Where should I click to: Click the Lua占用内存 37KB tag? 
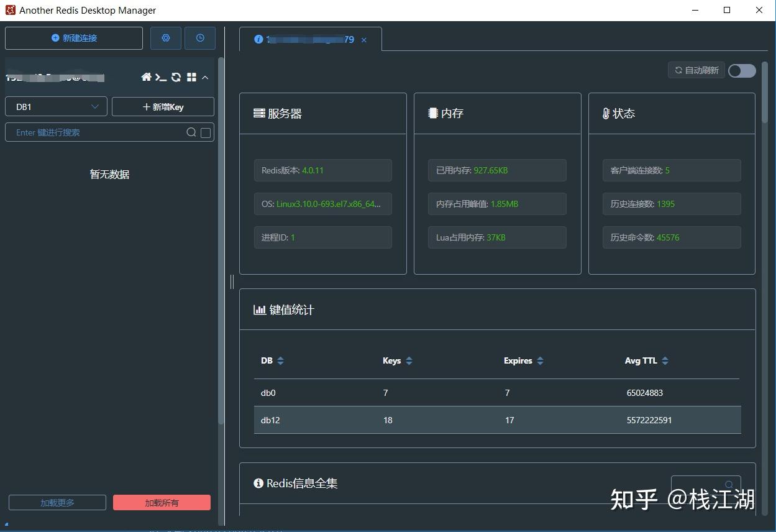(x=497, y=237)
